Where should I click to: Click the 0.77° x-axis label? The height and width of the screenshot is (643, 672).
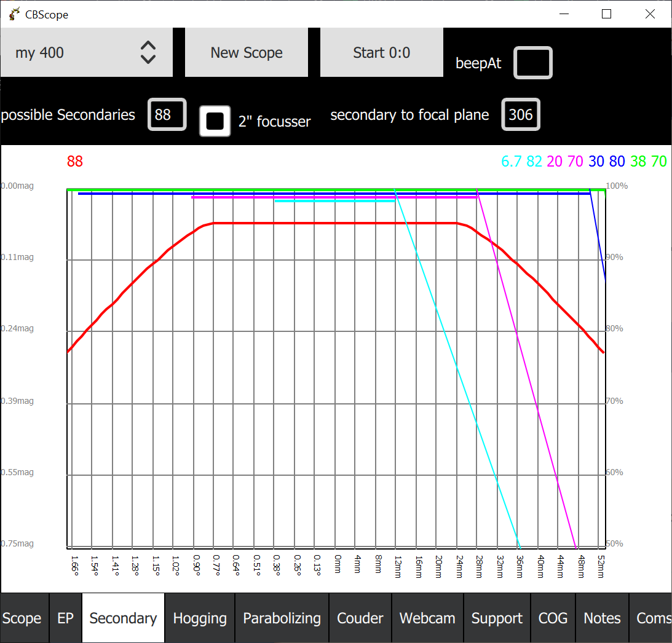(216, 566)
